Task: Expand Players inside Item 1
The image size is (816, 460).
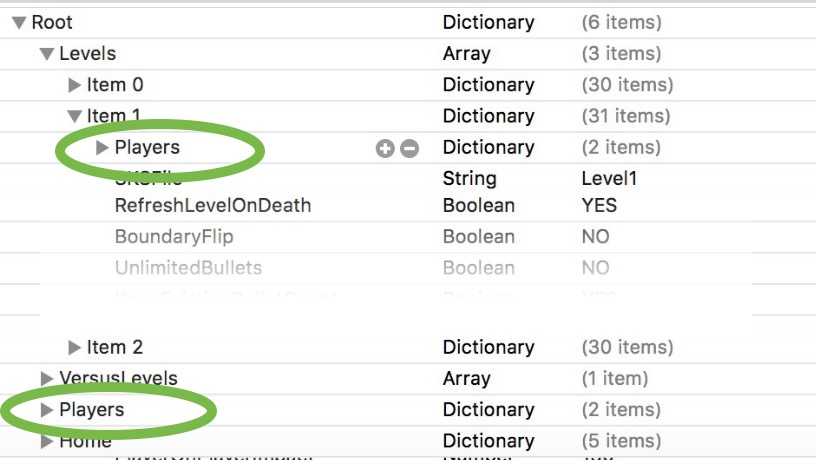Action: click(101, 148)
